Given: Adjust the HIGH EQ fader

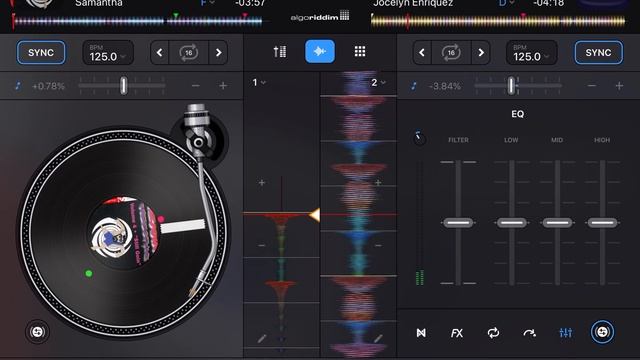Looking at the screenshot, I should click(x=602, y=222).
